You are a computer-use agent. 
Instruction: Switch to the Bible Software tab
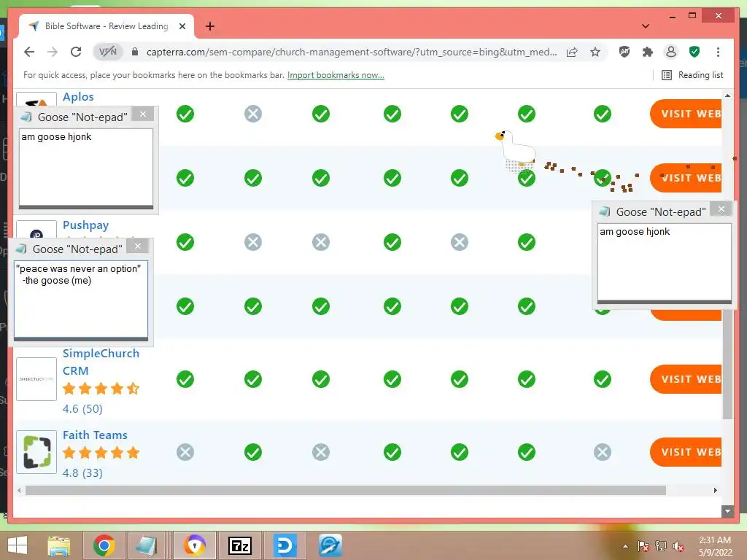click(x=107, y=26)
